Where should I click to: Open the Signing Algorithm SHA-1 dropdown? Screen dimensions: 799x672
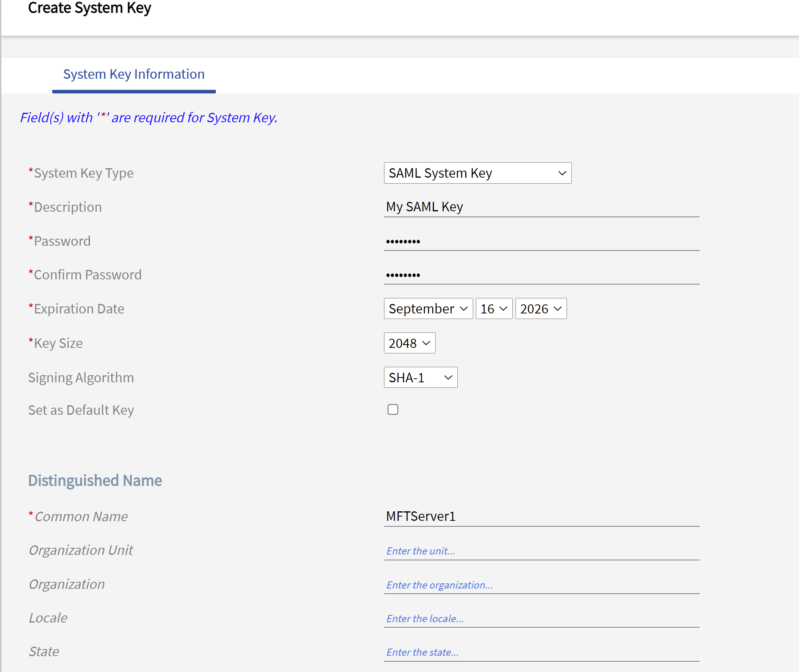[420, 378]
